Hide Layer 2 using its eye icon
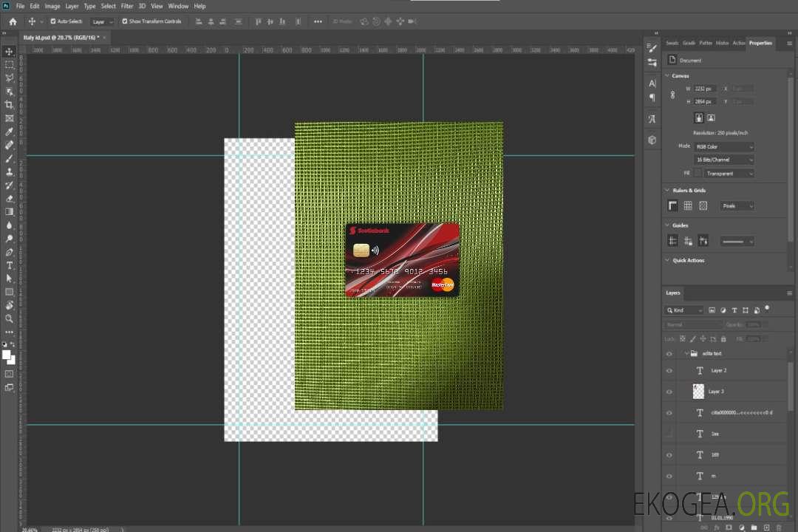798x532 pixels. [x=669, y=371]
